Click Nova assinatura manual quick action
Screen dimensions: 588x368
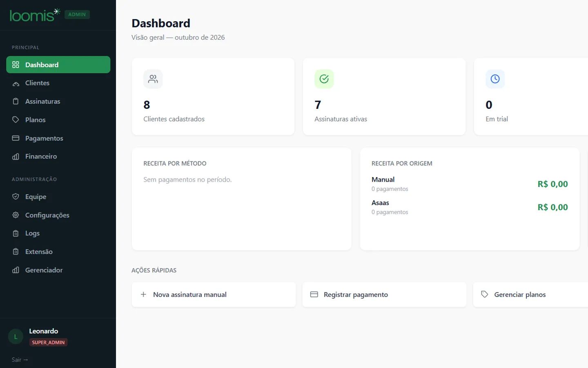pyautogui.click(x=214, y=294)
